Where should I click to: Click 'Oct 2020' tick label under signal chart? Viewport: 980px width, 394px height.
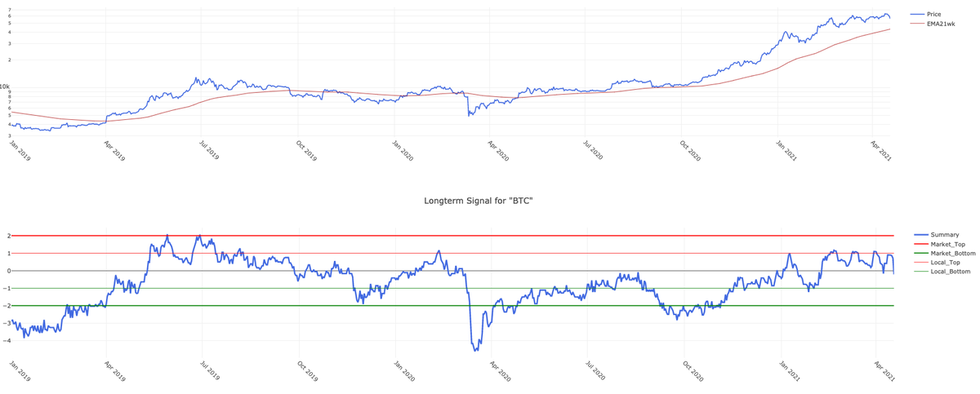(693, 371)
